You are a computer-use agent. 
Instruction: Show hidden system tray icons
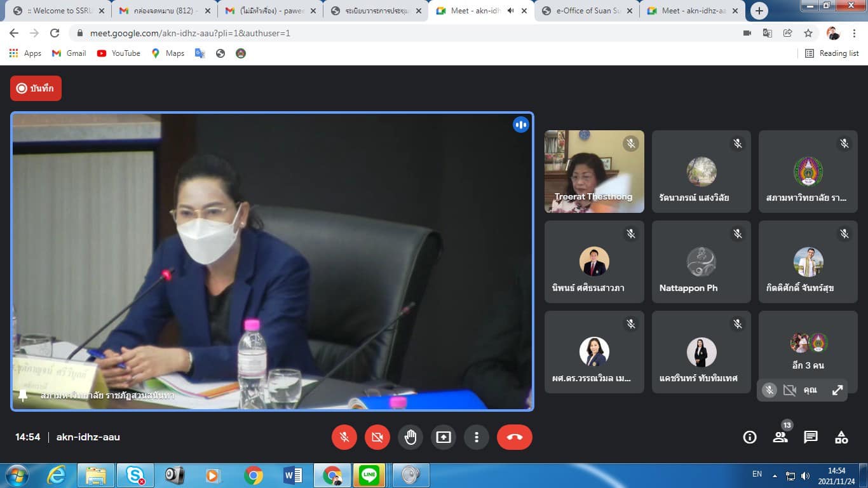click(775, 475)
